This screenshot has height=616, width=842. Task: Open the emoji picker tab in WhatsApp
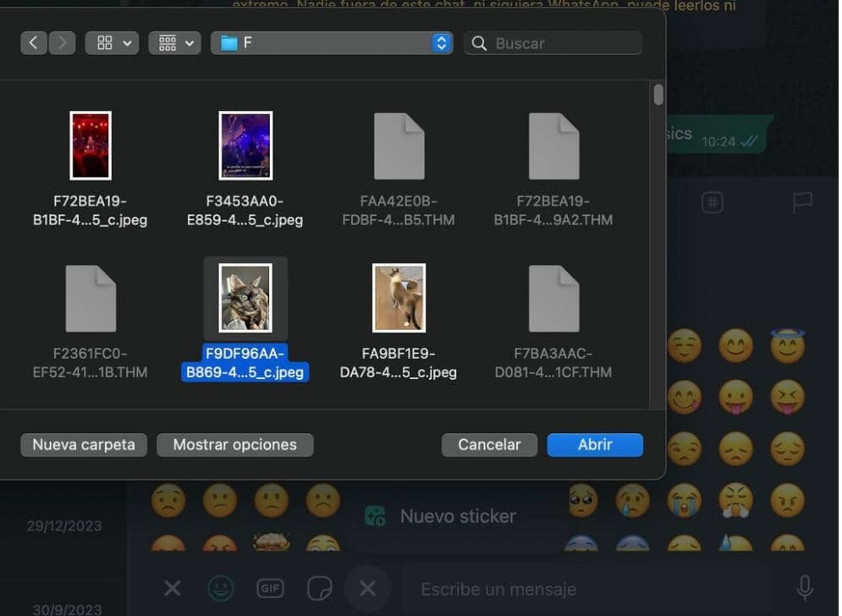[221, 589]
